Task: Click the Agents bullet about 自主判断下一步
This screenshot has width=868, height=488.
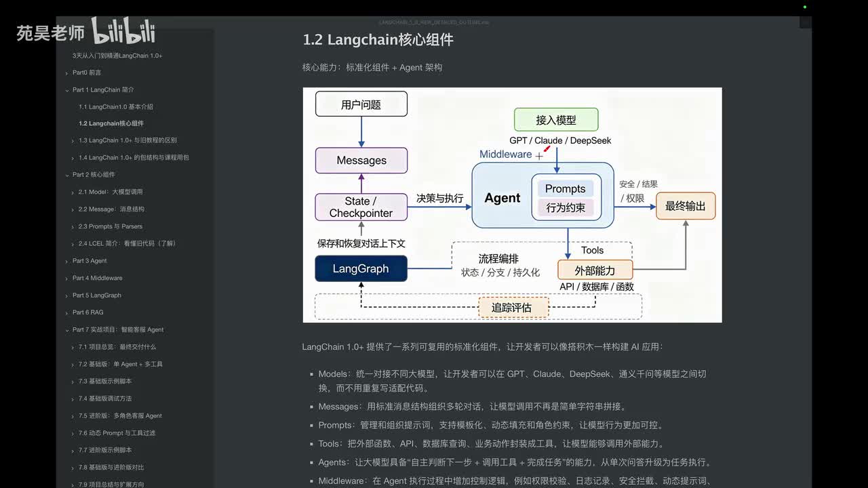Action: click(515, 463)
